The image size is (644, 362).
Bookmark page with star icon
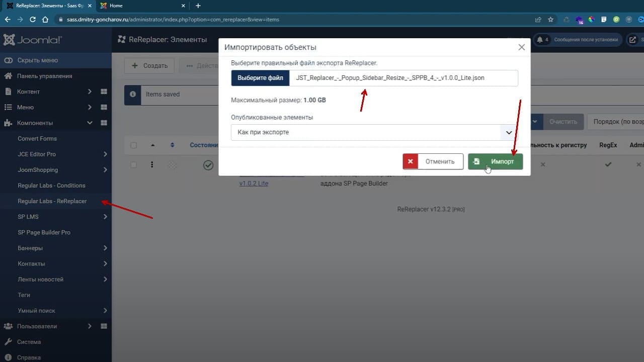tap(551, 20)
